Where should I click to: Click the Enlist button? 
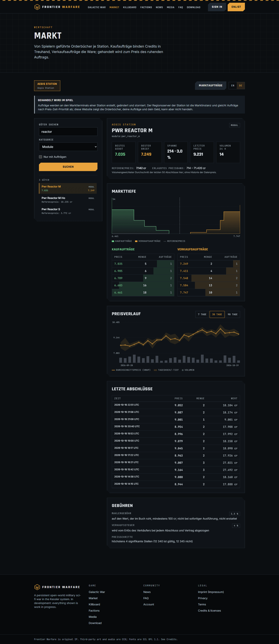[236, 7]
